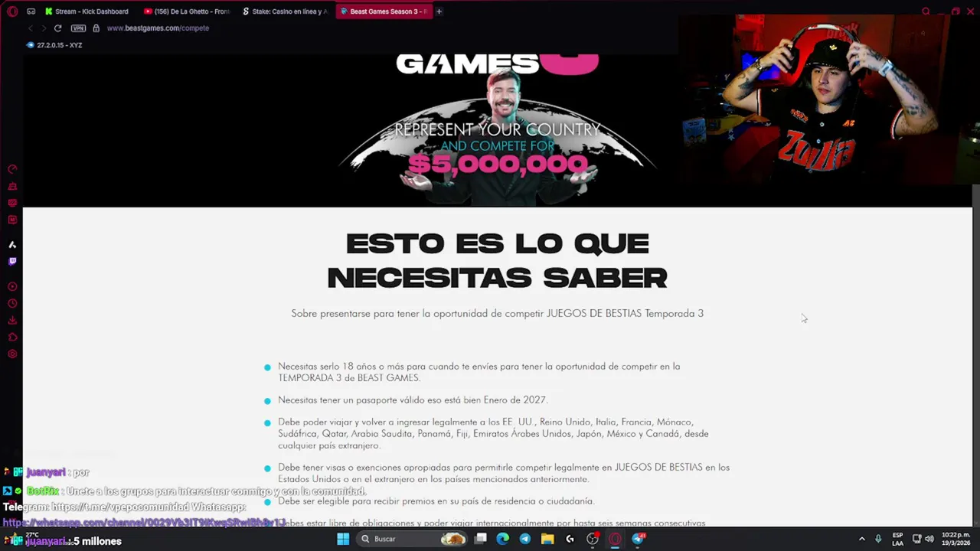Open OBS Studio taskbar icon
The height and width of the screenshot is (551, 980).
(x=592, y=539)
